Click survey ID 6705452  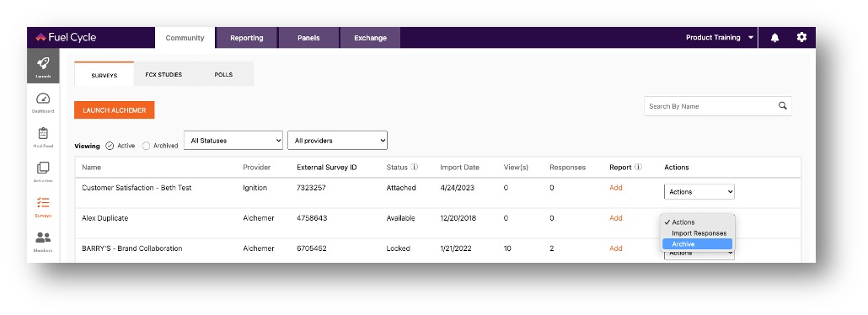click(x=312, y=248)
